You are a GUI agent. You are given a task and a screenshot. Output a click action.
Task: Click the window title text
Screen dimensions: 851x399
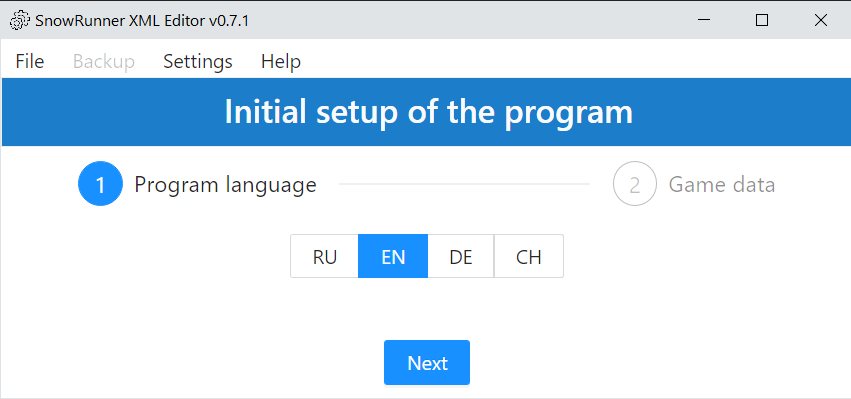click(142, 21)
